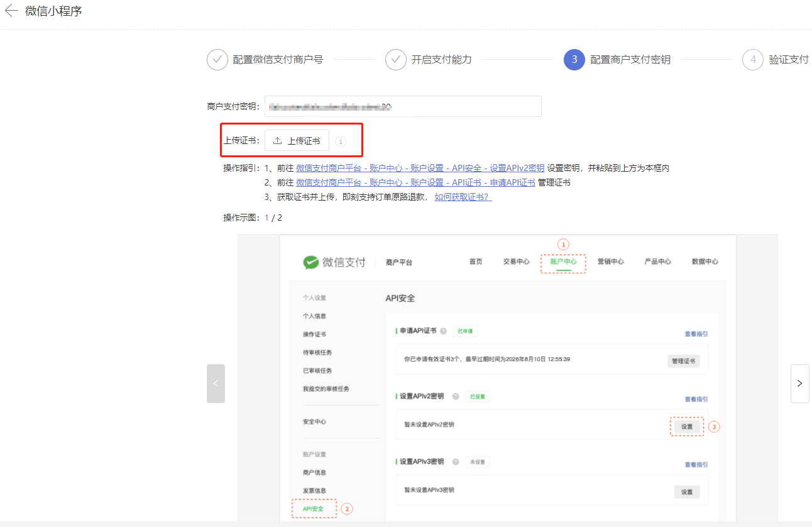Show next operation guide image
Viewport: 812px width, 527px height.
point(799,383)
